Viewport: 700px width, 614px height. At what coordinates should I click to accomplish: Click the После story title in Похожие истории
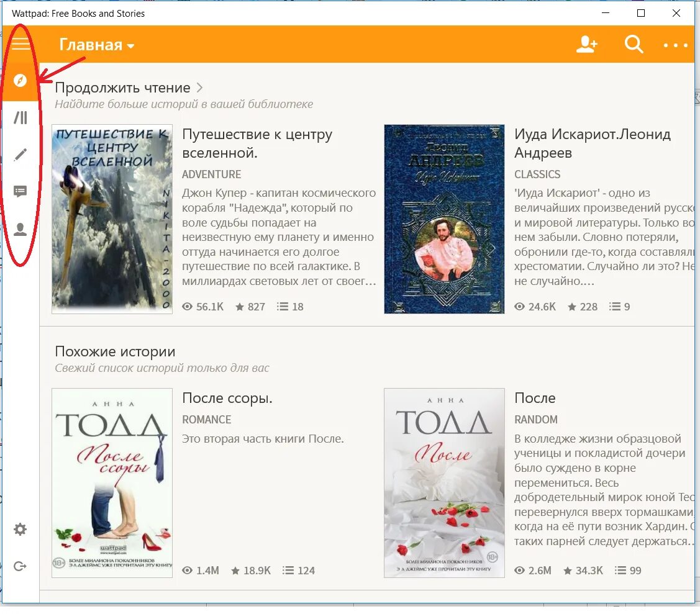535,398
